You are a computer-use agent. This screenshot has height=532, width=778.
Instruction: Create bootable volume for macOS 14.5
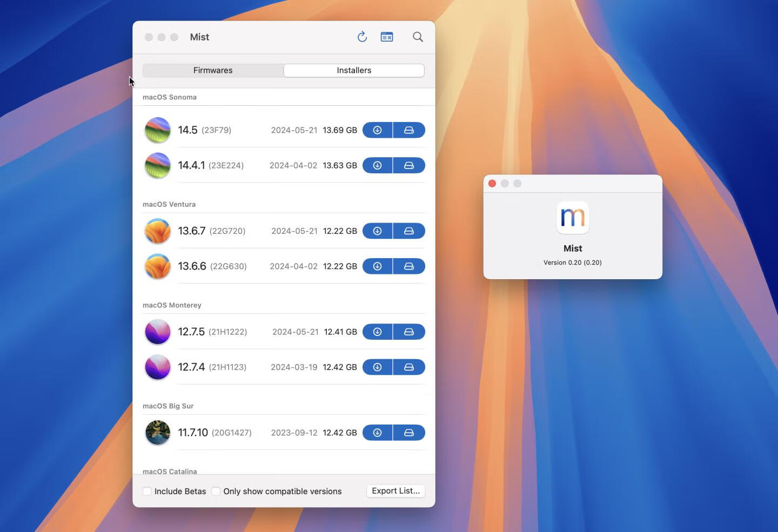click(409, 130)
